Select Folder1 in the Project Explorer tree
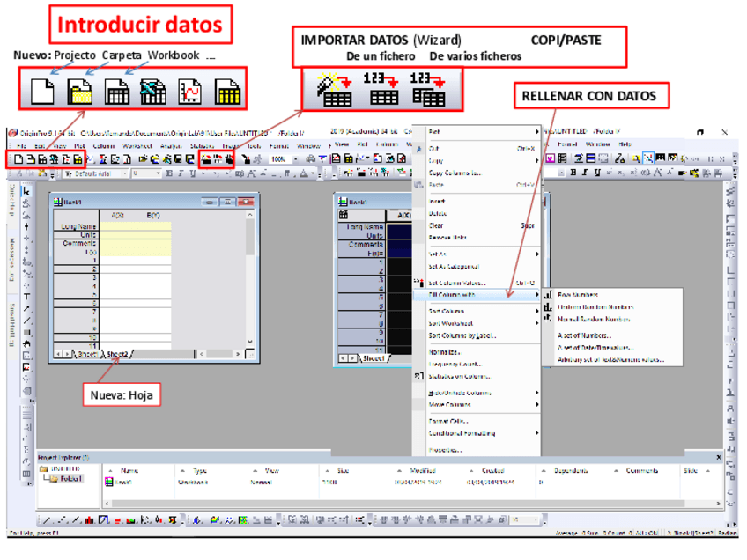The image size is (747, 560). (70, 480)
